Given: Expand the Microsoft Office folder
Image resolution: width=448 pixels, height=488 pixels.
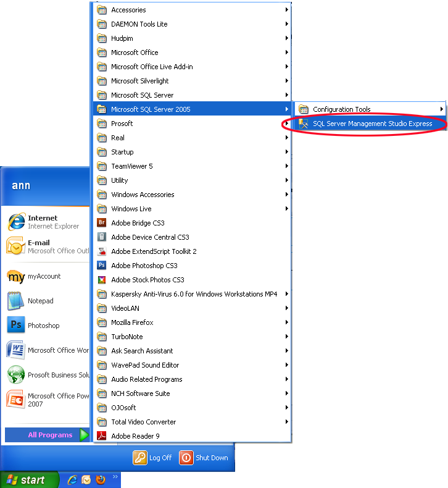Looking at the screenshot, I should point(135,53).
